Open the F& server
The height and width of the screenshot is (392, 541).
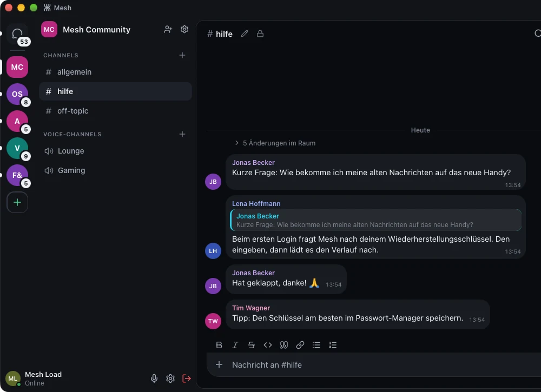17,175
